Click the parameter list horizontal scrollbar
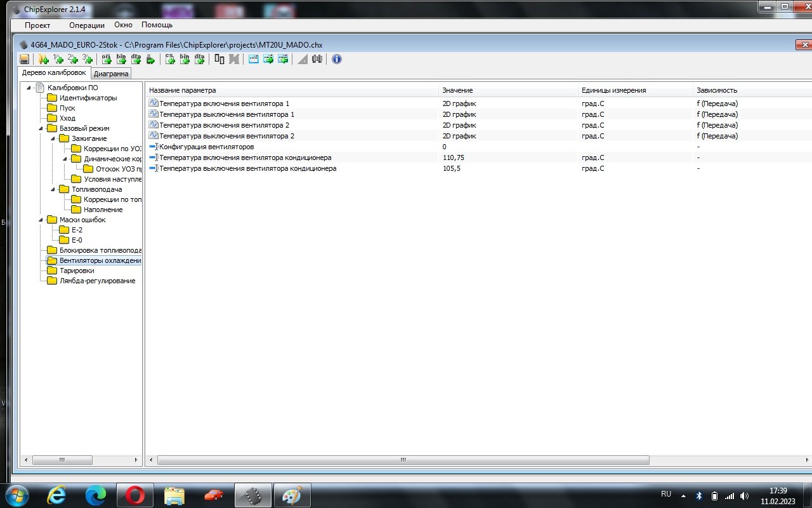This screenshot has height=508, width=812. (x=403, y=460)
